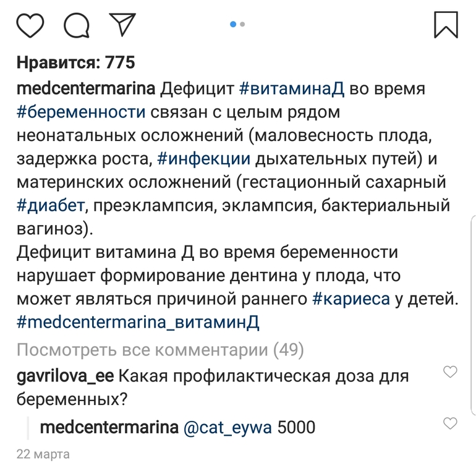Open likes count 'Нравится: 775'
Screen dimensions: 476x476
[x=75, y=62]
